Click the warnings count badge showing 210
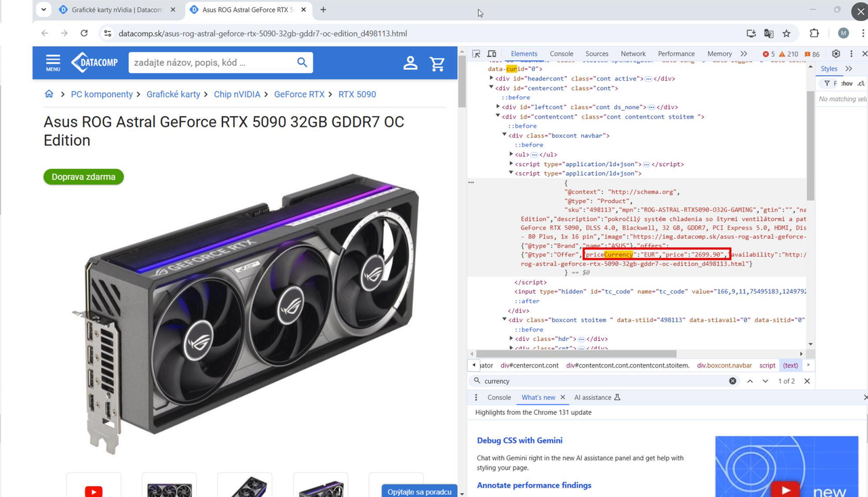Viewport: 868px width, 497px height. coord(789,54)
